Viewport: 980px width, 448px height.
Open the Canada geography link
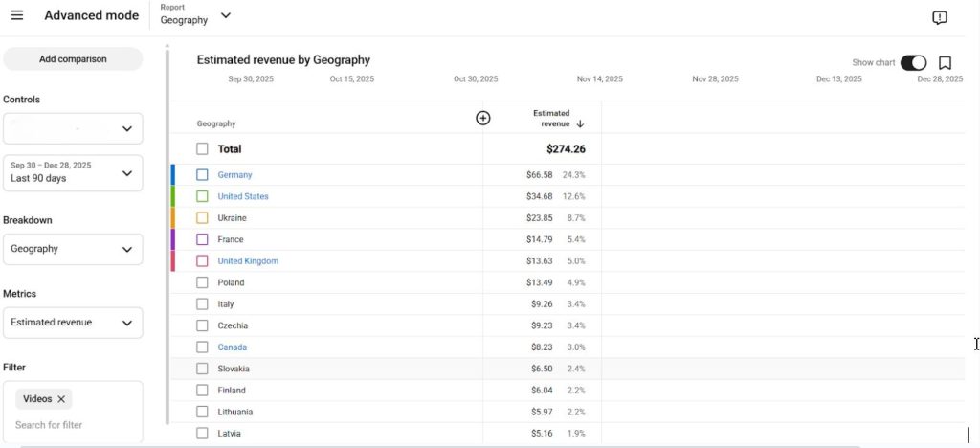click(x=232, y=347)
